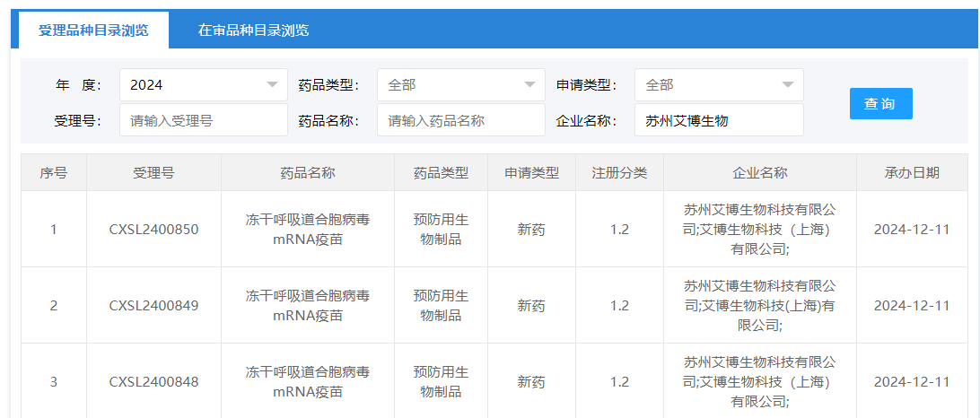This screenshot has width=980, height=418.
Task: Click drug name in row CXSL2400848
Action: pyautogui.click(x=308, y=382)
